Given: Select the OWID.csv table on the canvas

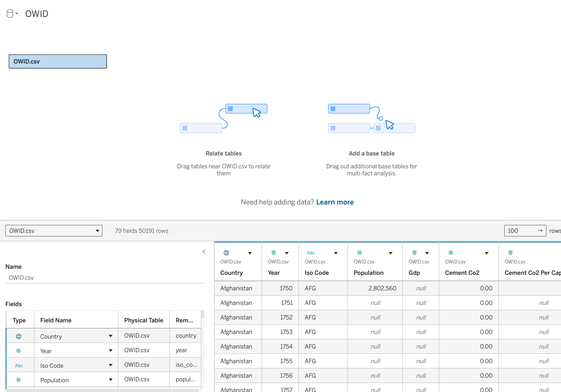Looking at the screenshot, I should click(58, 61).
